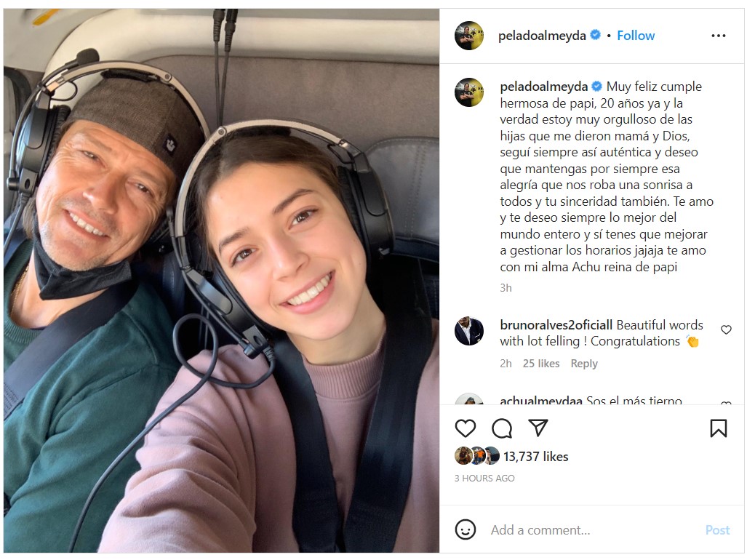
Task: Open the three-dot more options menu
Action: pyautogui.click(x=719, y=36)
